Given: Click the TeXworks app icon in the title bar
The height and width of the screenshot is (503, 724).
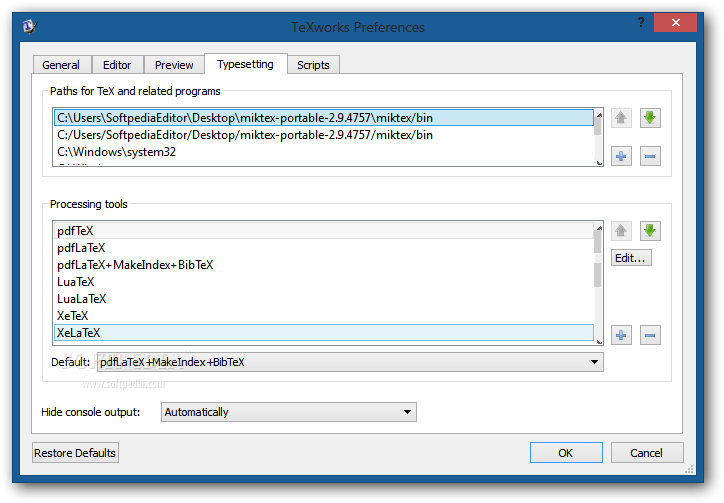Looking at the screenshot, I should click(x=30, y=26).
